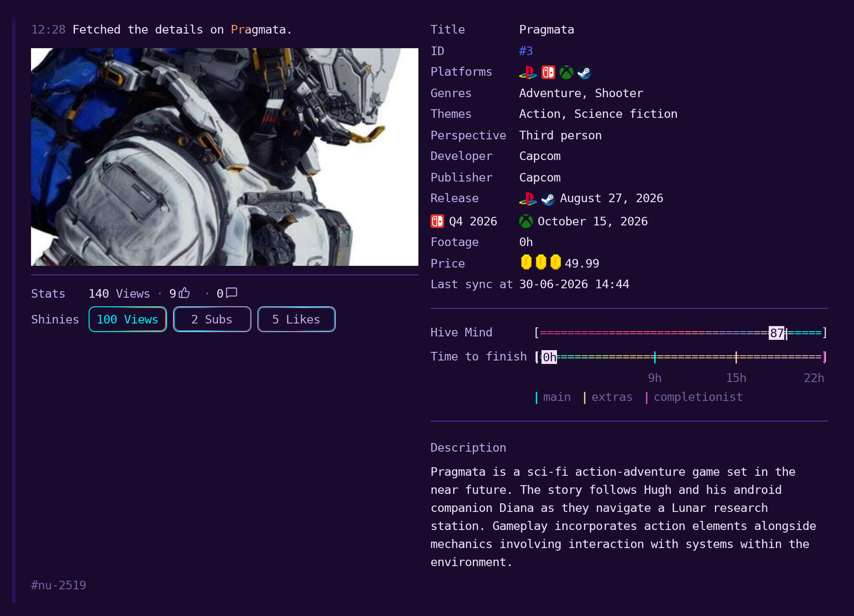Open the Pragmata cover art image
This screenshot has width=854, height=616.
point(224,157)
